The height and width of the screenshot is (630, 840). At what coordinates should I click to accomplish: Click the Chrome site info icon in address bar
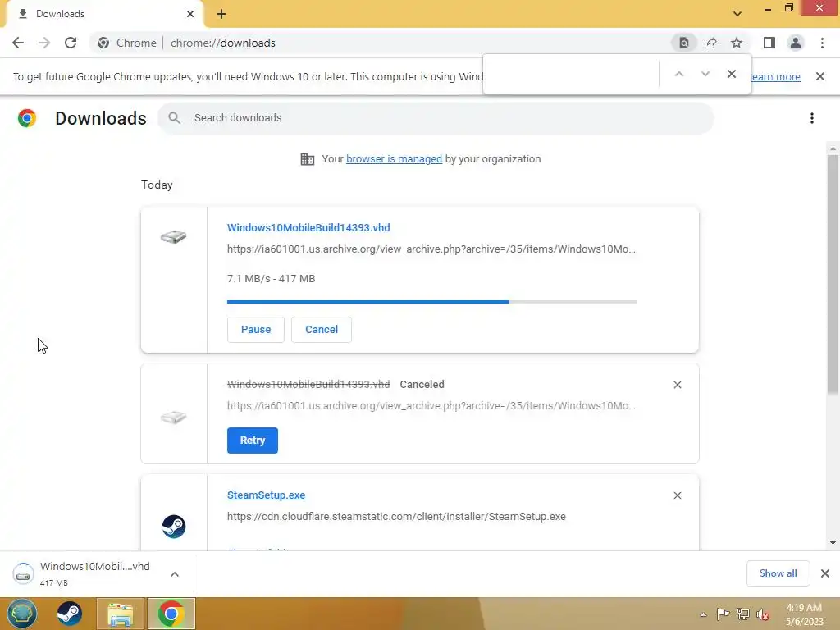point(103,43)
